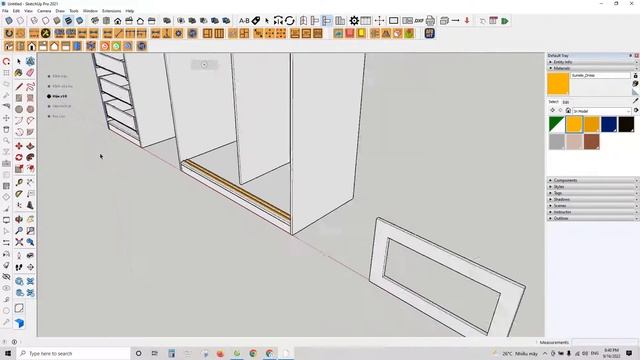Viewport: 640px width, 360px height.
Task: Expand the Outliner panel
Action: (592, 218)
